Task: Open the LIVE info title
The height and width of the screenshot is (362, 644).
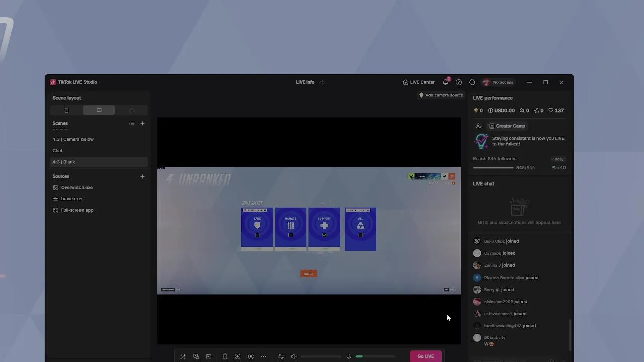Action: 305,82
